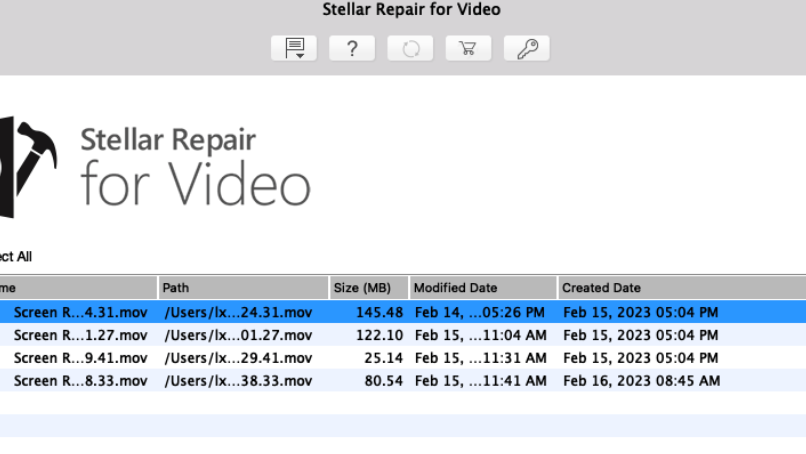This screenshot has height=454, width=806.
Task: Click modified date Feb 14, ...05:26 PM
Action: point(480,313)
